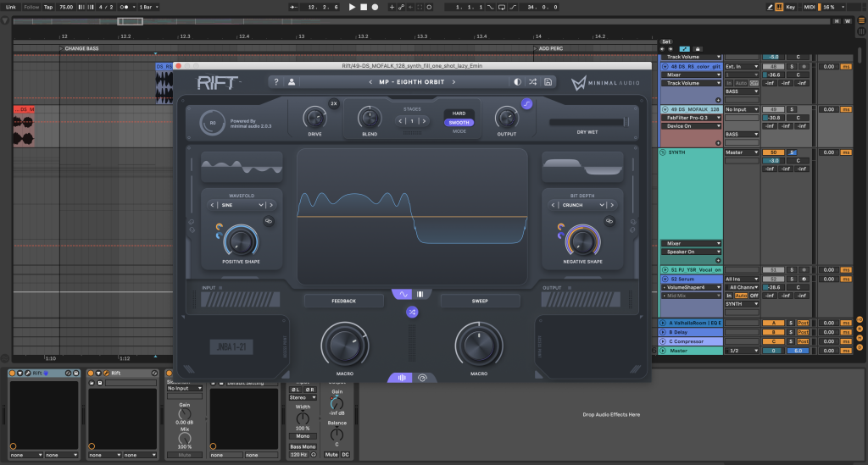868x465 pixels.
Task: Stop playback with the Stop button
Action: pos(364,7)
